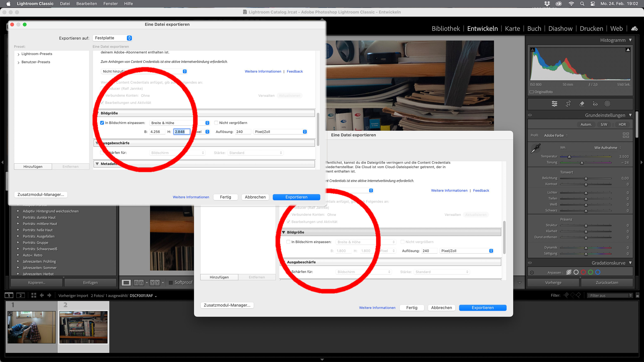Open the Filter aus dropdown
The image size is (644, 362).
click(x=610, y=295)
